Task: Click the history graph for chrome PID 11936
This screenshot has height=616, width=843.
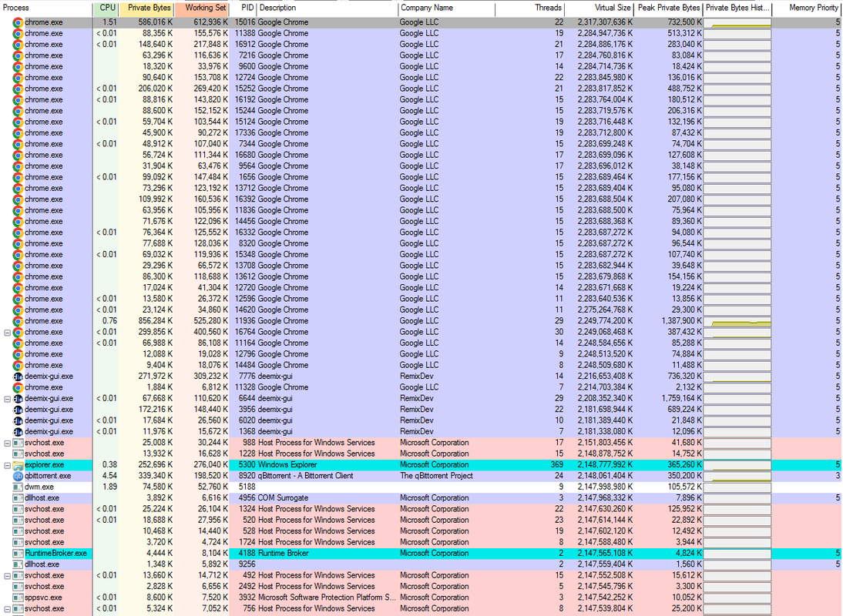Action: (737, 321)
